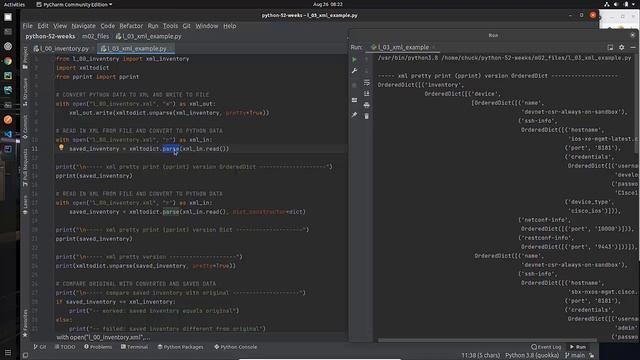
Task: Switch to l_00_inventory.py editor tab
Action: coord(62,48)
